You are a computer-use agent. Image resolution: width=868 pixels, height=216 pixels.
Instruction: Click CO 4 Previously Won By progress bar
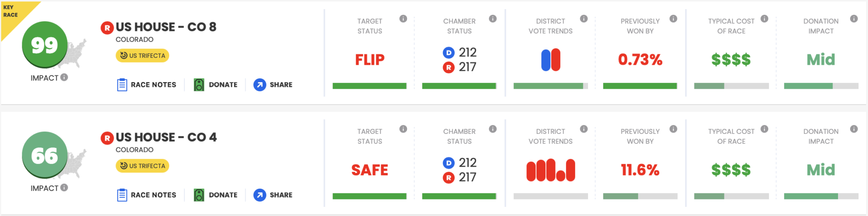point(640,196)
